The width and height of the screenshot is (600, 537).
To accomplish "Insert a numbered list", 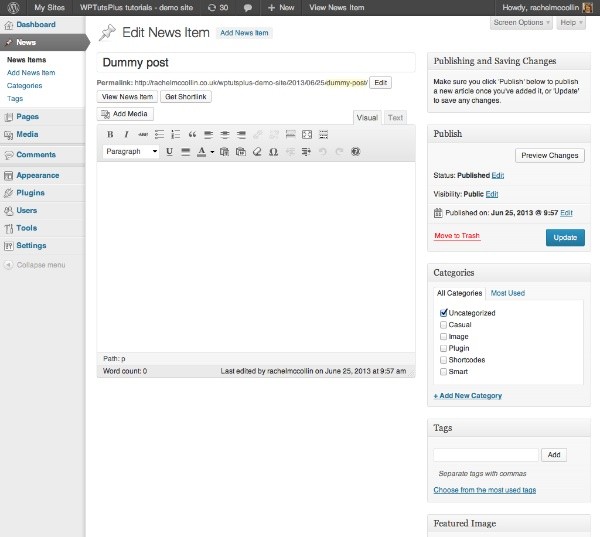I will coord(176,134).
